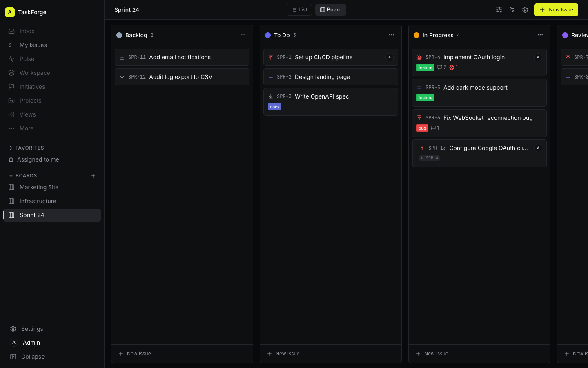The image size is (588, 368).
Task: Click the Sprint 24 page title
Action: click(x=127, y=10)
